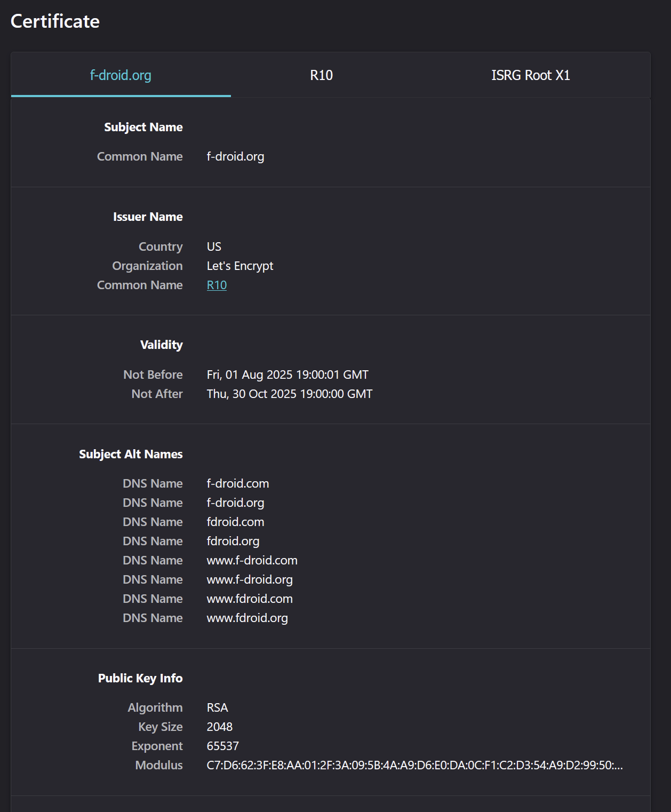Click the issuer Country value US
The image size is (671, 812).
(214, 246)
